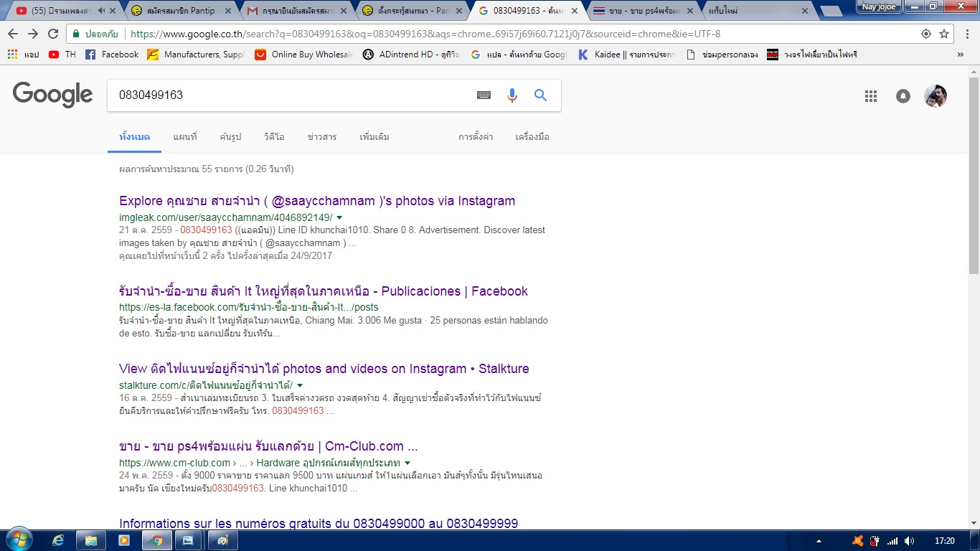Close the active Google search tab
Viewport: 980px width, 551px height.
click(x=574, y=11)
